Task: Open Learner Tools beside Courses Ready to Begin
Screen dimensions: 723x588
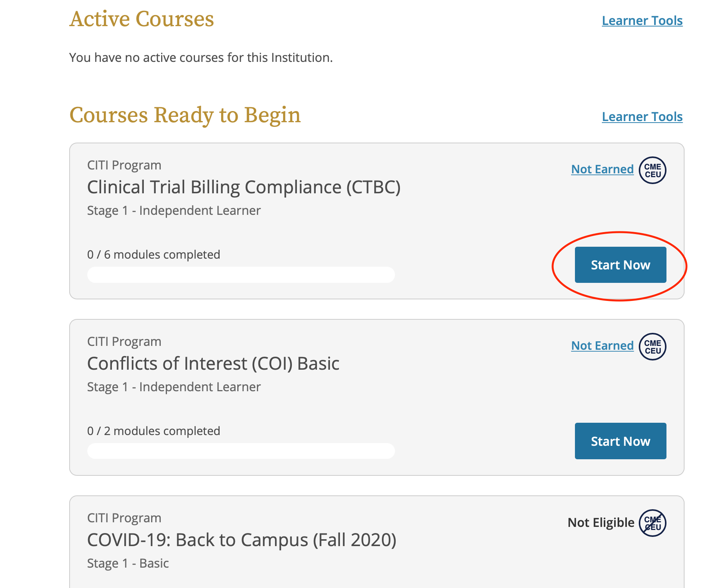Action: click(x=641, y=116)
